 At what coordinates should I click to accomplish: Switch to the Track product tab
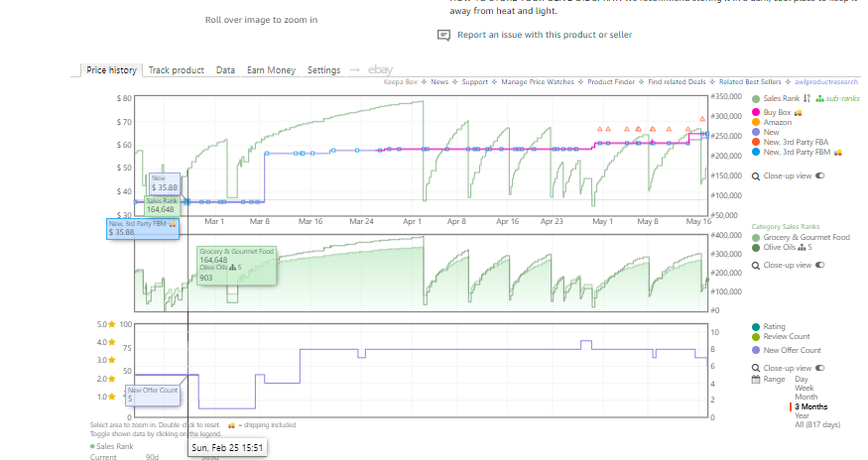click(176, 69)
